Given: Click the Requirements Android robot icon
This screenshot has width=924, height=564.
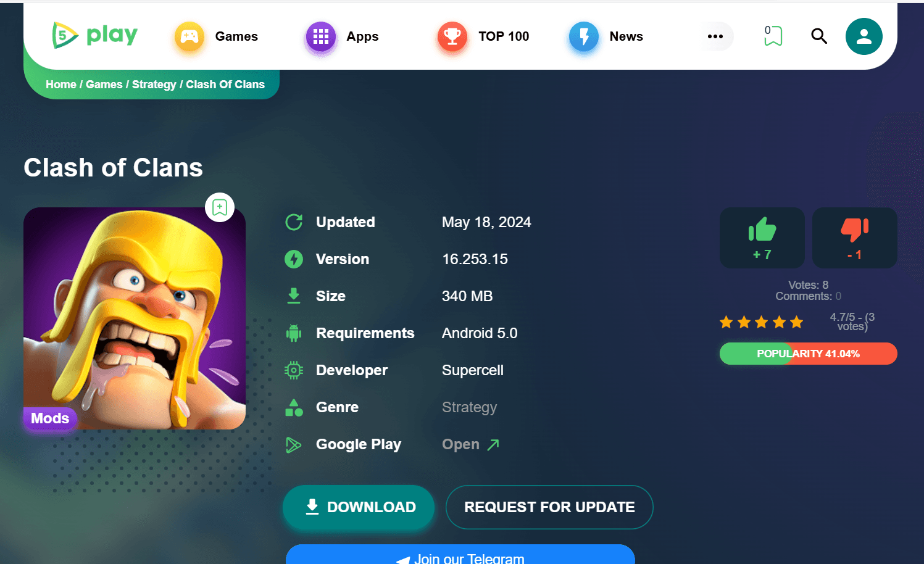Looking at the screenshot, I should pyautogui.click(x=294, y=333).
